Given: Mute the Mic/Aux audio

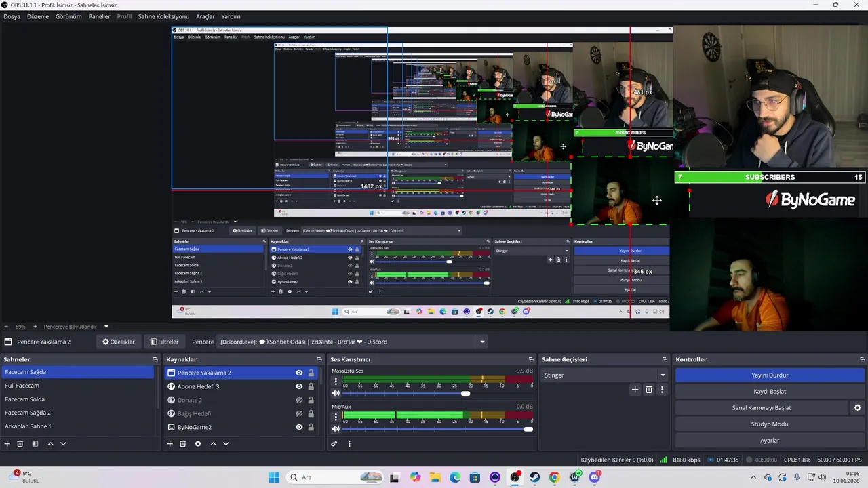Looking at the screenshot, I should [x=336, y=428].
